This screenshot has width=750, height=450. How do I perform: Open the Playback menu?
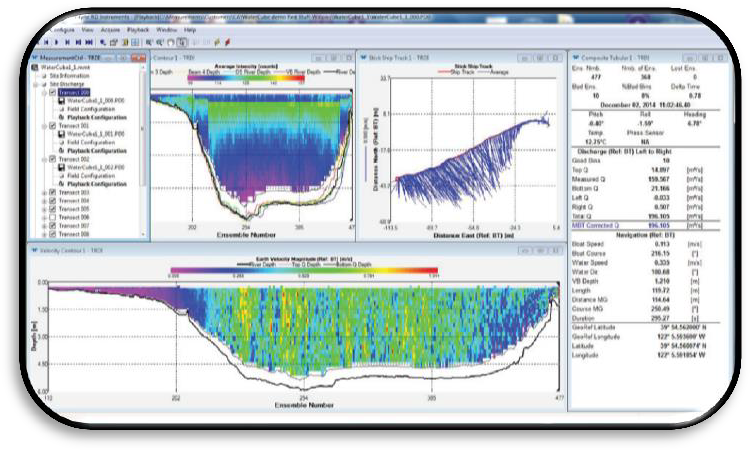(136, 31)
